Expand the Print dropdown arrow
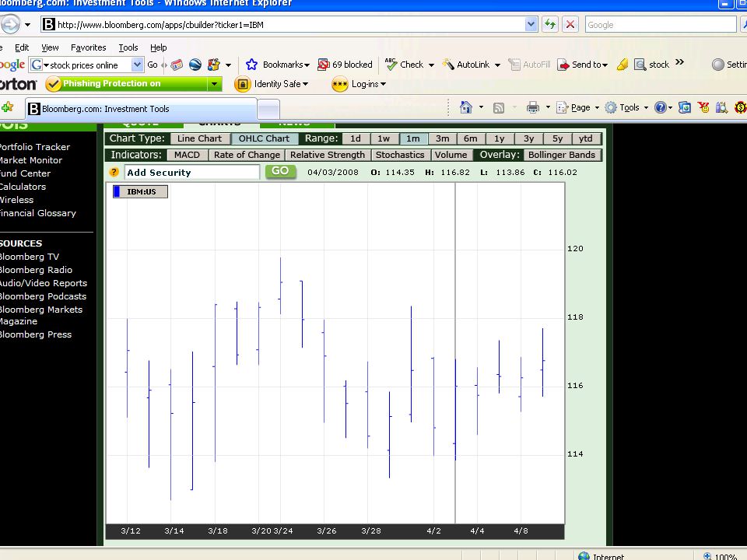The height and width of the screenshot is (560, 747). pos(548,107)
